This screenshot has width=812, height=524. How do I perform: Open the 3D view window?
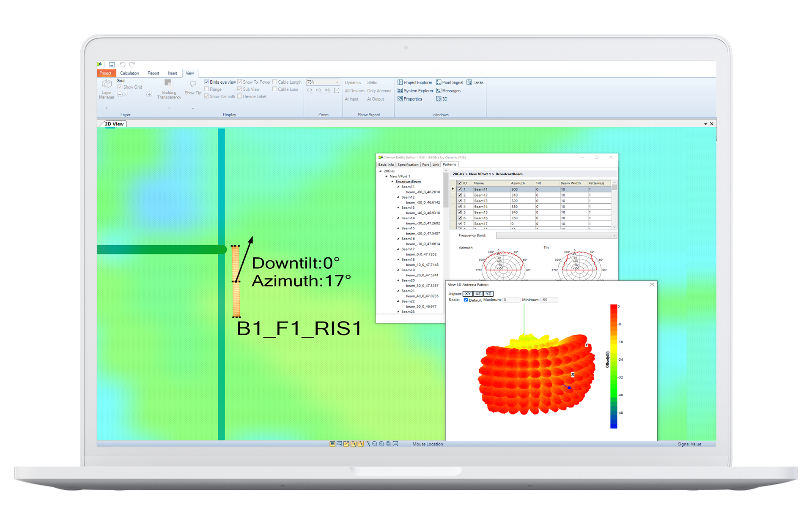coord(442,99)
